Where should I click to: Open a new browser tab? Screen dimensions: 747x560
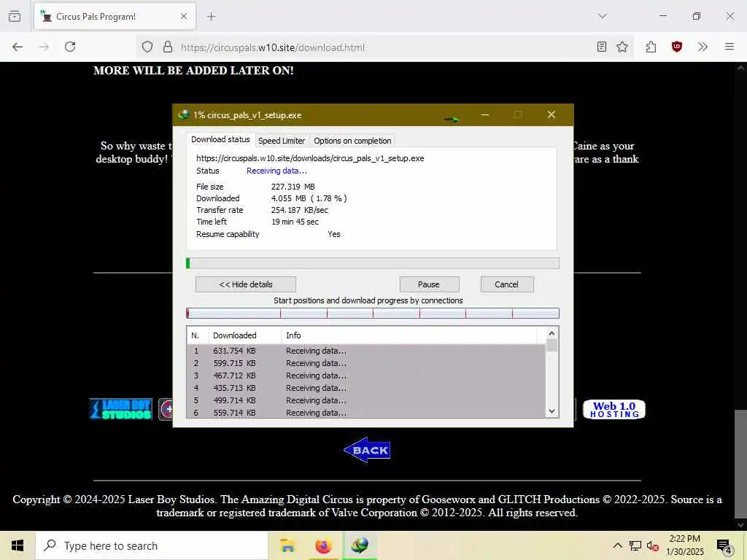click(x=211, y=16)
